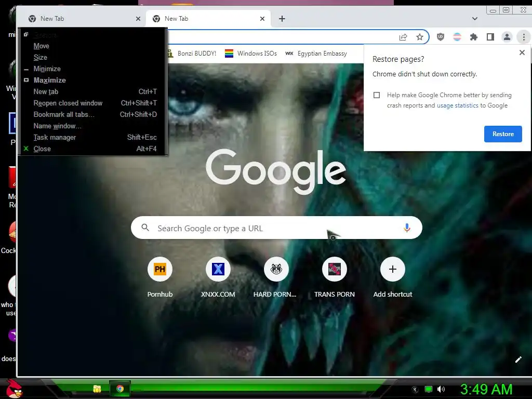Open a new tab with the plus button

(282, 19)
